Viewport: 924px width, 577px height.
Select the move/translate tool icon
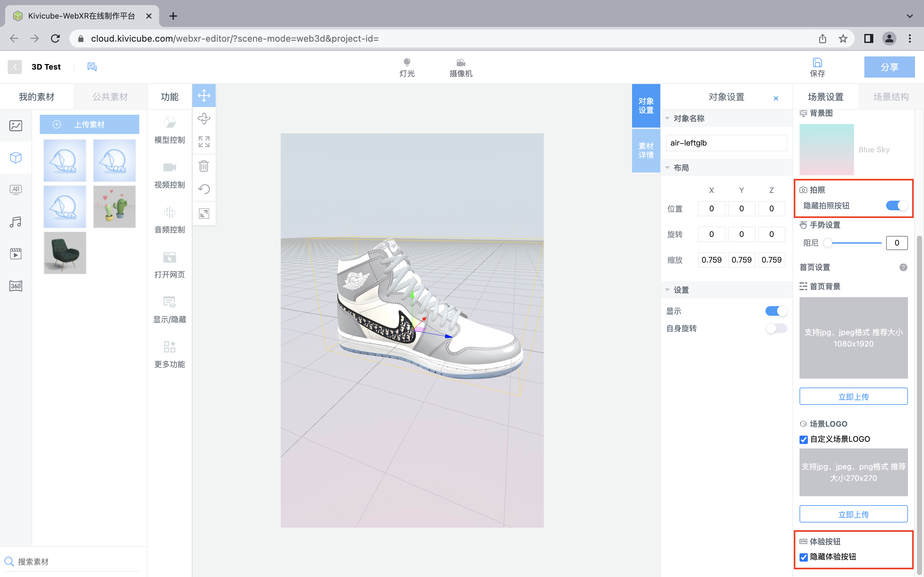(204, 96)
